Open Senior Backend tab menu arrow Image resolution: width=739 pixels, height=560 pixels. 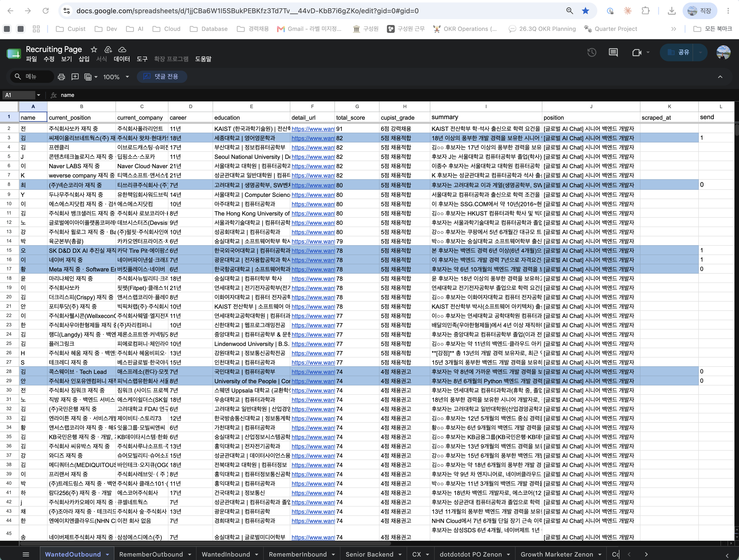point(400,554)
